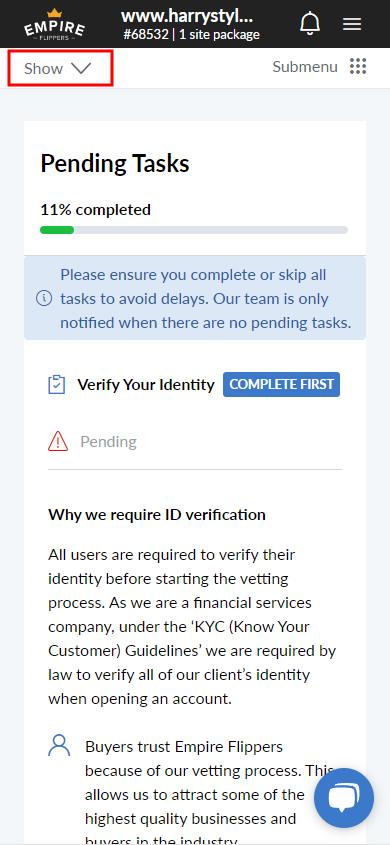Click the person icon next to Buyers trust
This screenshot has height=845, width=390.
coord(59,746)
